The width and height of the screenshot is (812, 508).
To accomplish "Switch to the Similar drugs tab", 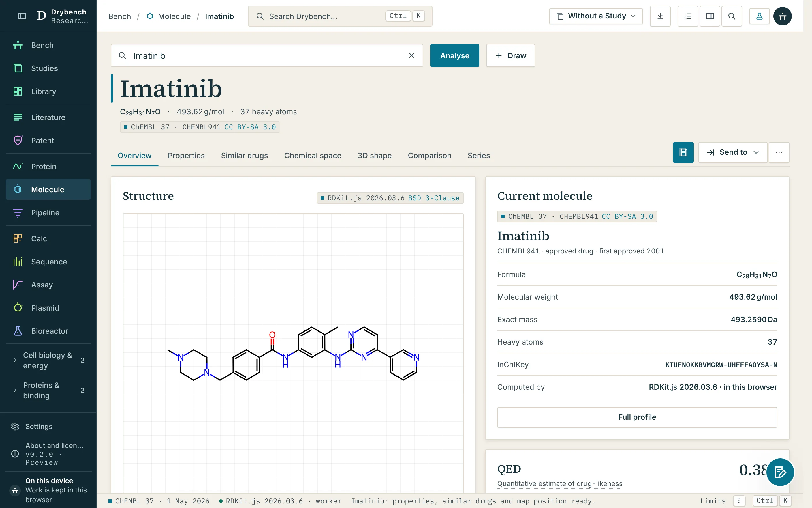I will 244,156.
